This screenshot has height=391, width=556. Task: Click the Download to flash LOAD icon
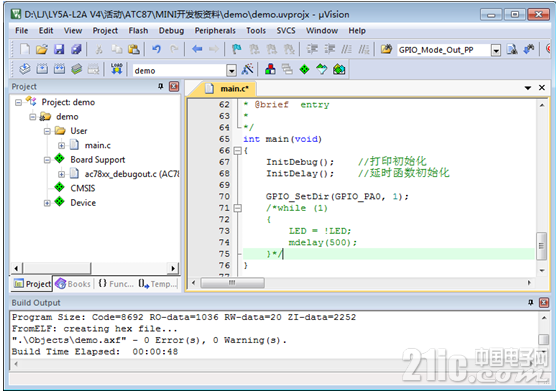[116, 69]
